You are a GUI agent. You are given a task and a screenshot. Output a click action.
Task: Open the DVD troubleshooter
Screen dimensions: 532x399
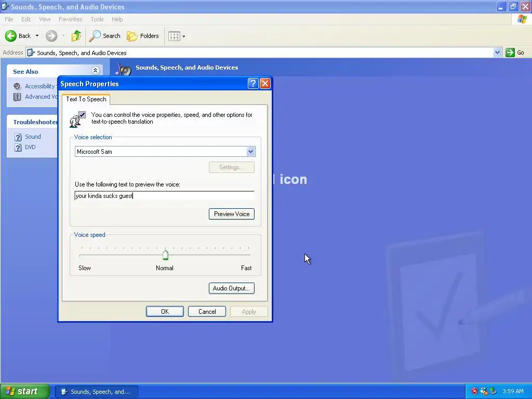[x=30, y=147]
